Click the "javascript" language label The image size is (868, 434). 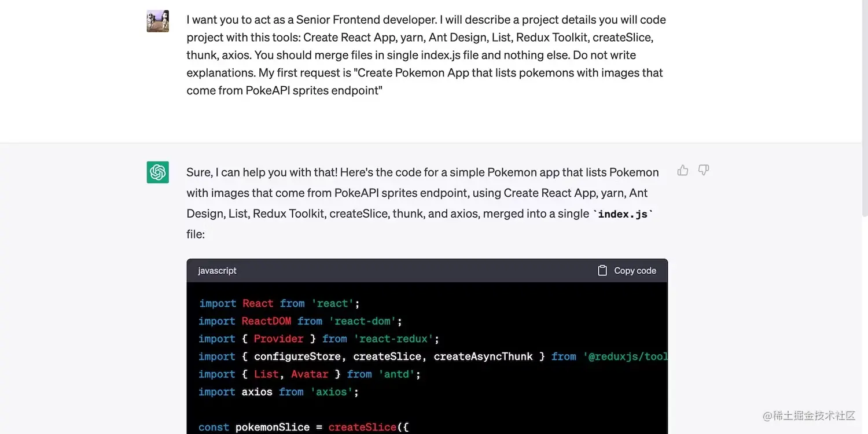pos(218,270)
